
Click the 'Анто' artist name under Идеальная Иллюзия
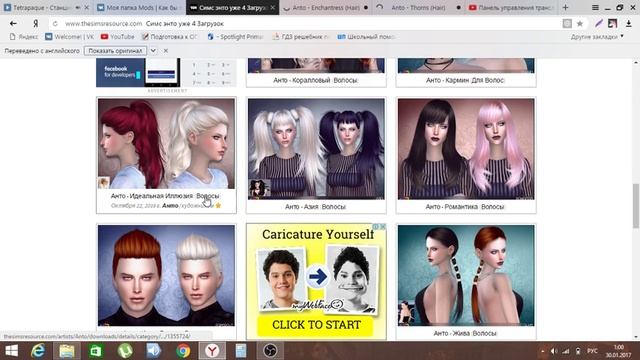click(170, 205)
